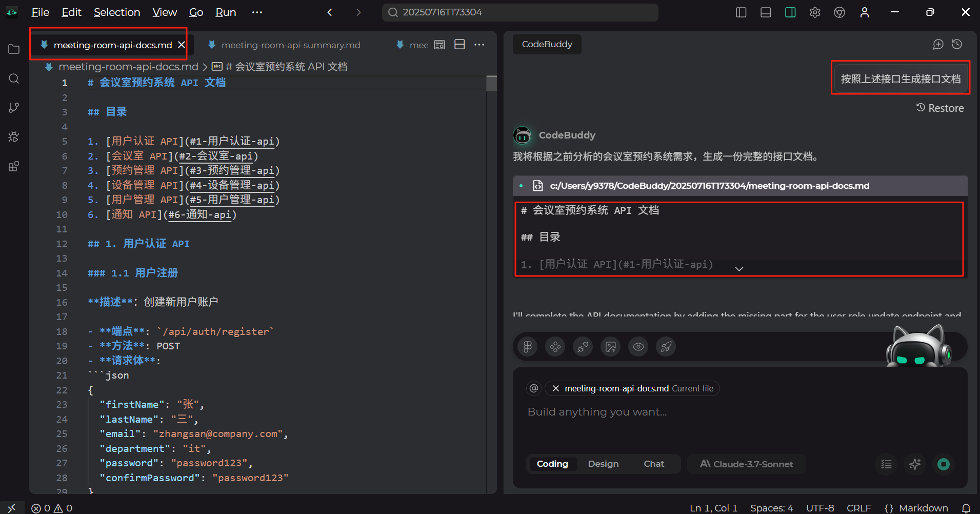Image resolution: width=980 pixels, height=514 pixels.
Task: Open notifications bell in status bar
Action: click(966, 508)
